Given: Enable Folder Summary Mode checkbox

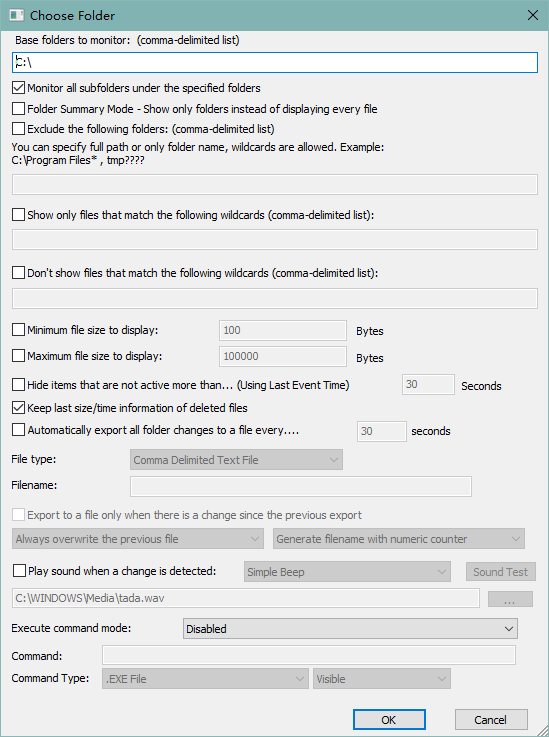Looking at the screenshot, I should [x=18, y=109].
